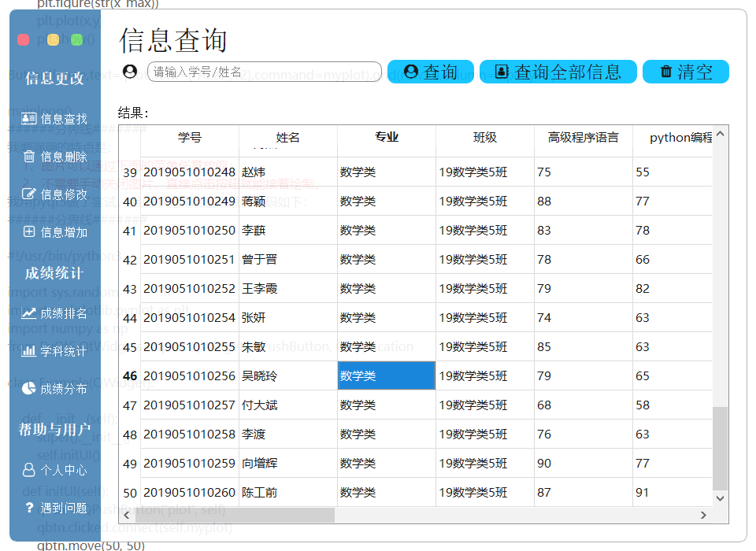Open 成绩排名 chart item
The width and height of the screenshot is (756, 551).
(54, 313)
